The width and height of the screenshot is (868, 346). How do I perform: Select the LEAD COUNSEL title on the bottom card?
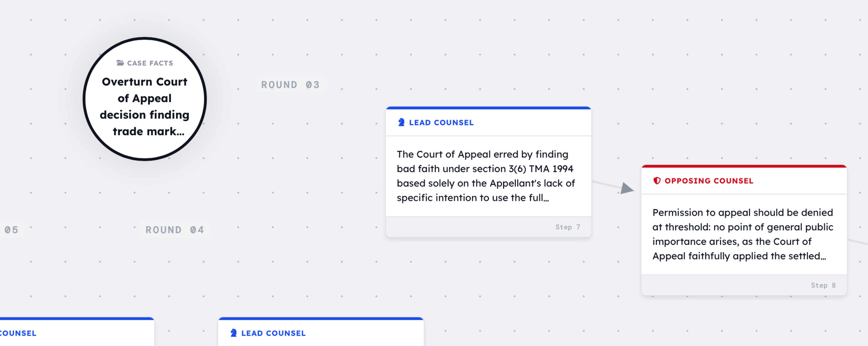(273, 334)
